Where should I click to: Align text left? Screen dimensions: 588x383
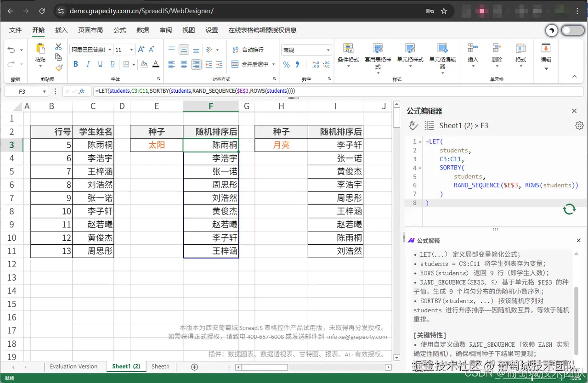(x=171, y=64)
